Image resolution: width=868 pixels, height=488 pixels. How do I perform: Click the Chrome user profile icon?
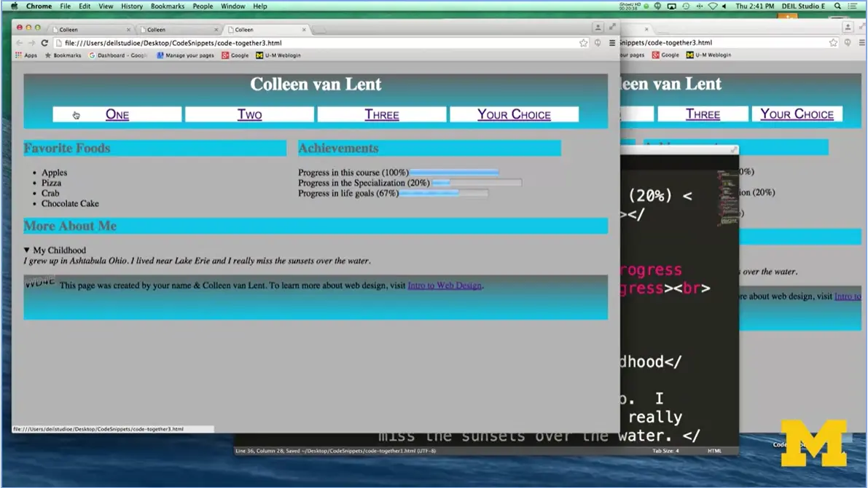[598, 28]
